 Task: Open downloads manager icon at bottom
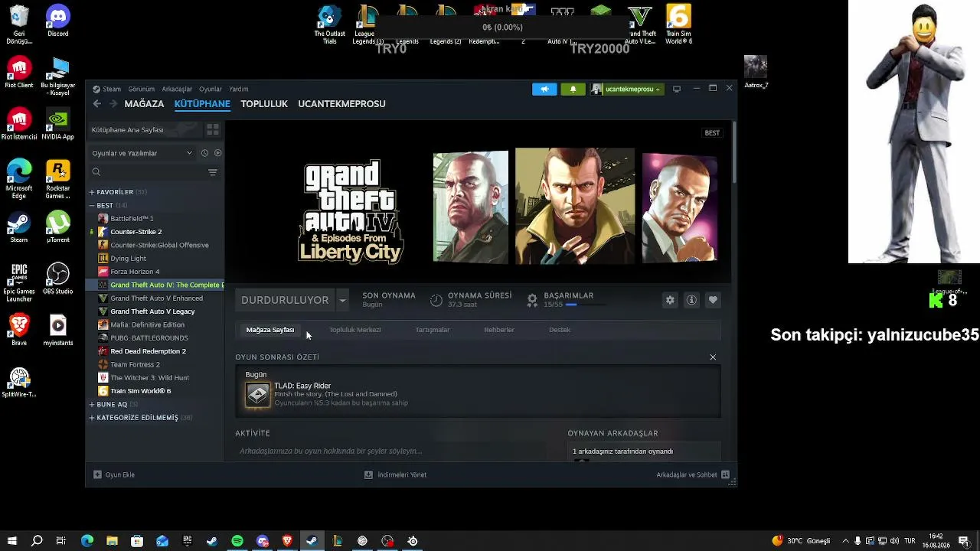(x=368, y=474)
